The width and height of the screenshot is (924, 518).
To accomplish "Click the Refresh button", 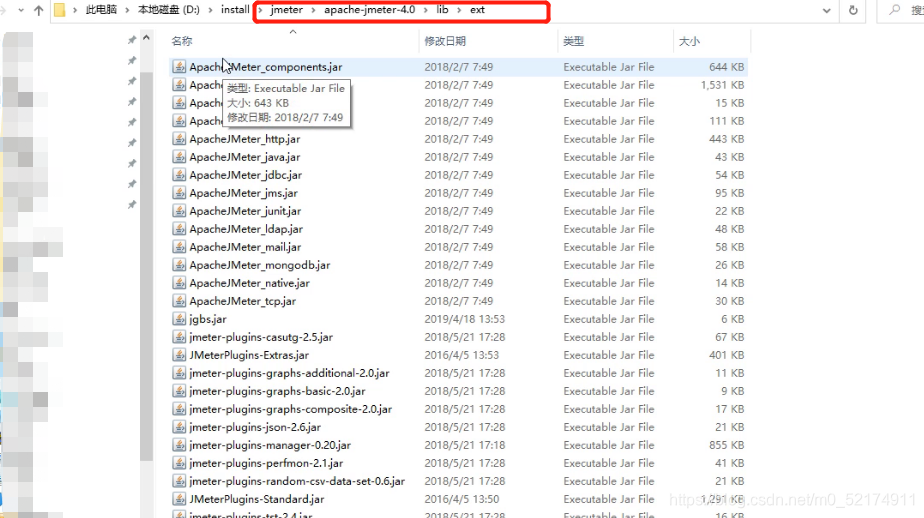I will [x=853, y=11].
